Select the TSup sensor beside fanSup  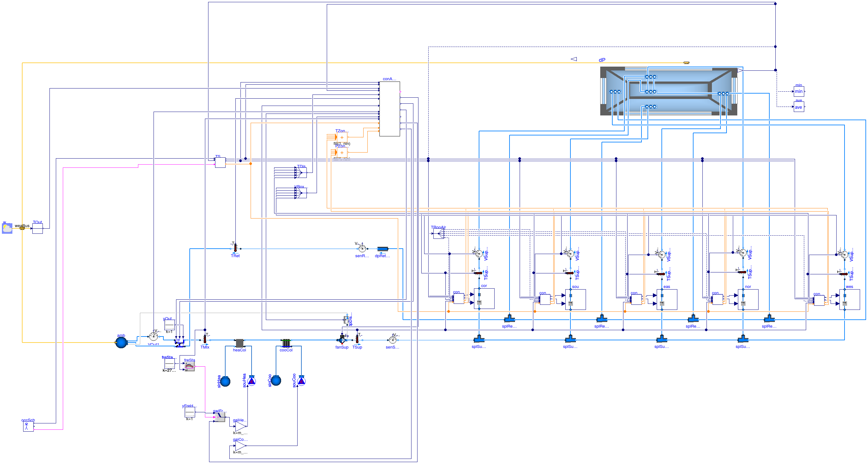[x=357, y=339]
